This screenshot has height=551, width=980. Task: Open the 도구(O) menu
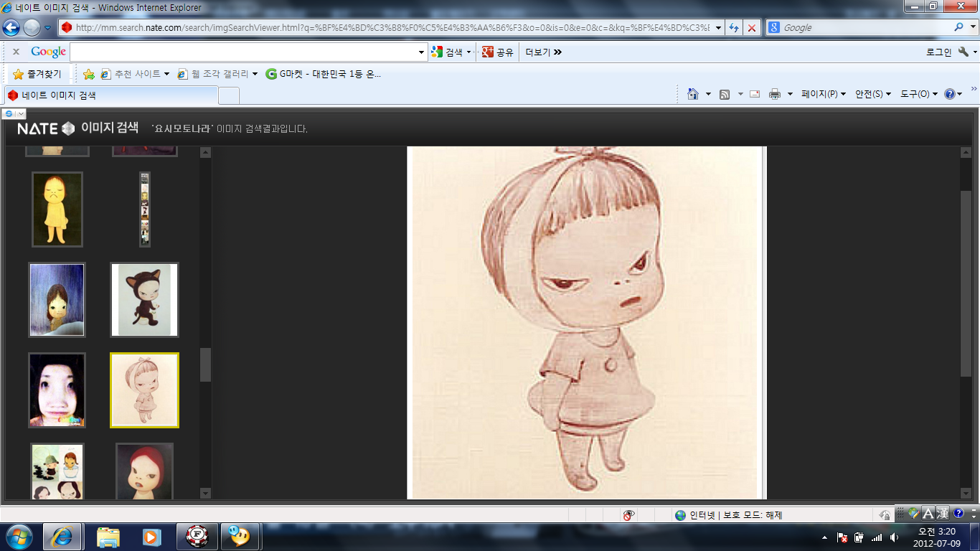[918, 94]
